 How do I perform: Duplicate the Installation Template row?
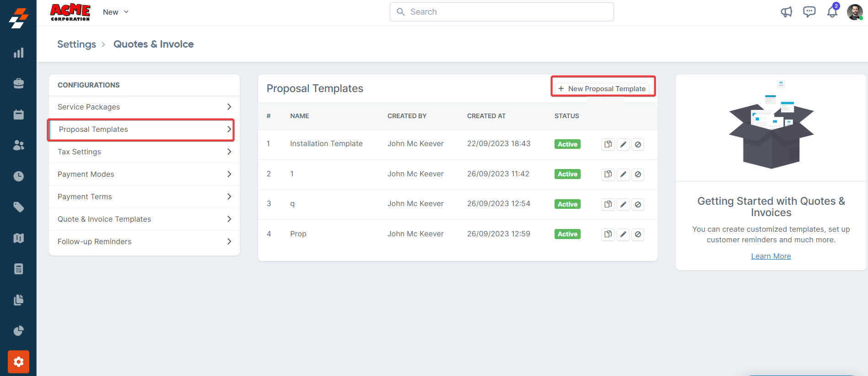pos(608,144)
